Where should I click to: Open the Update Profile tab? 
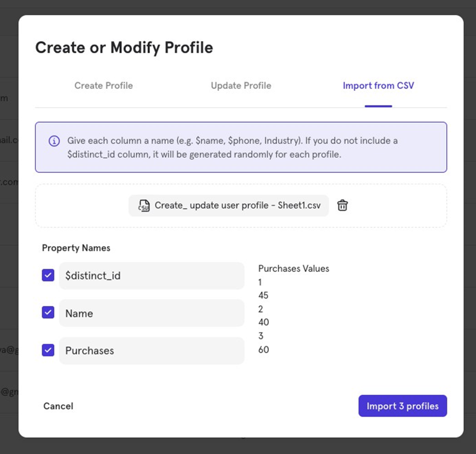pyautogui.click(x=241, y=86)
